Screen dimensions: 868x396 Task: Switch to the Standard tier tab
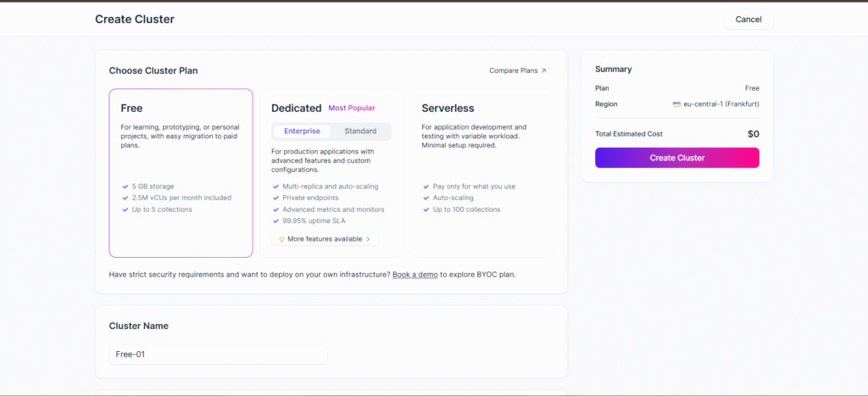coord(360,131)
